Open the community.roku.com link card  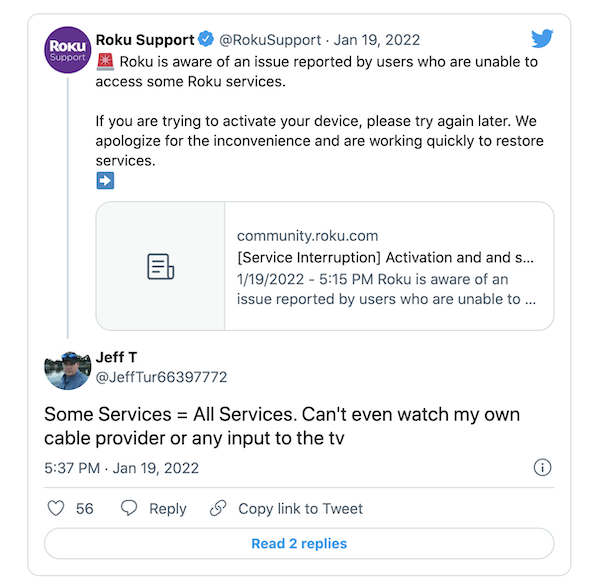coord(325,266)
